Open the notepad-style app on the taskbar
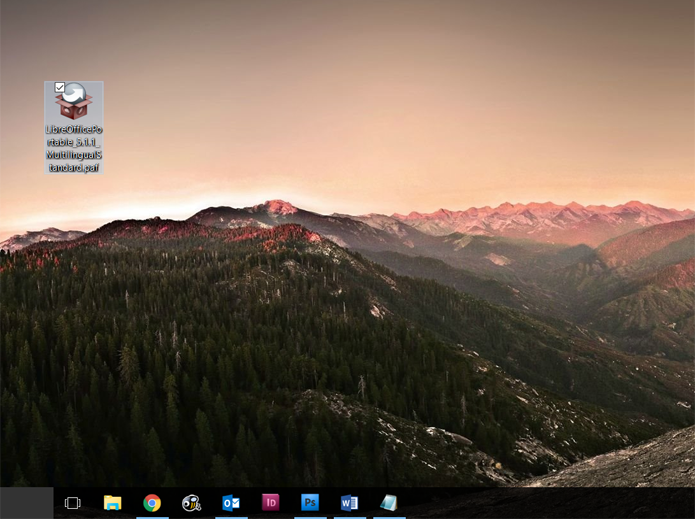This screenshot has height=519, width=695. pos(389,503)
